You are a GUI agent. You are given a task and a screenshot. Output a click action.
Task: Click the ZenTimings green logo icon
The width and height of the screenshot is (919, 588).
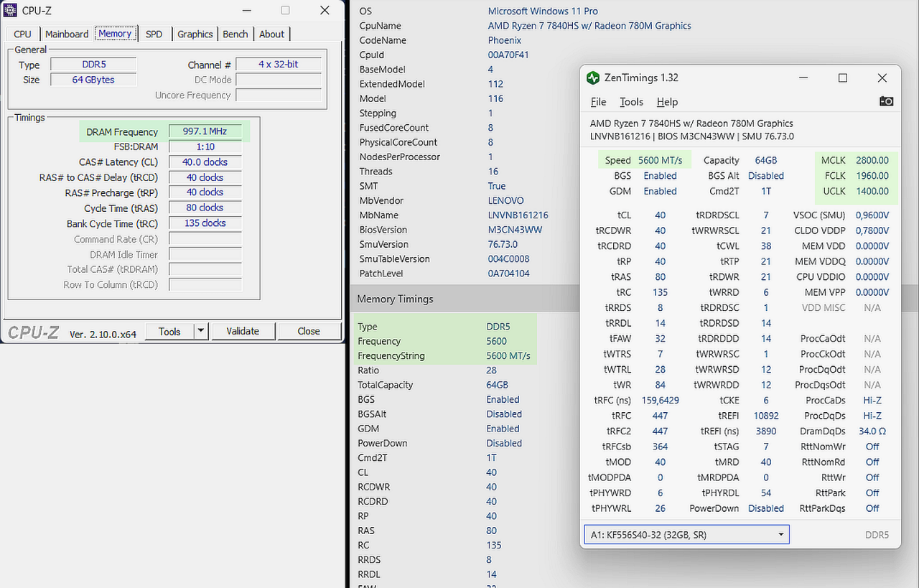click(x=592, y=78)
